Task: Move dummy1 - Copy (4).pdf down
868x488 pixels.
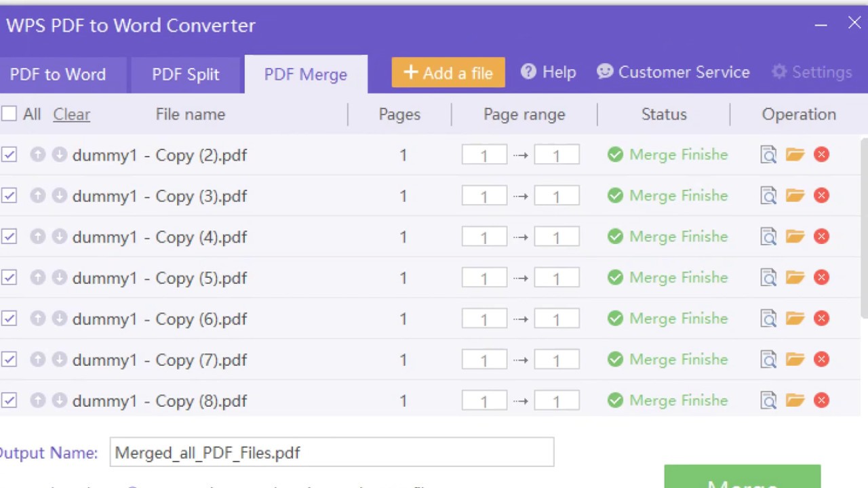Action: click(60, 237)
